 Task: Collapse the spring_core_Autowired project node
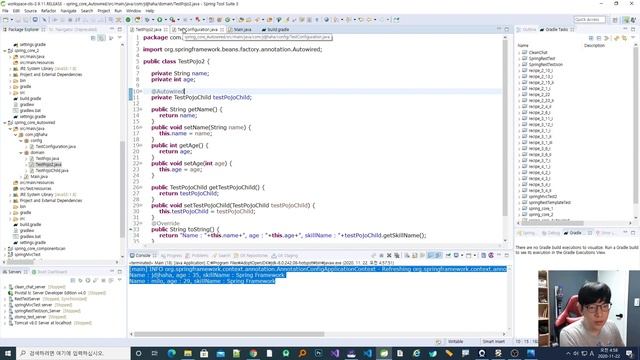click(4, 122)
